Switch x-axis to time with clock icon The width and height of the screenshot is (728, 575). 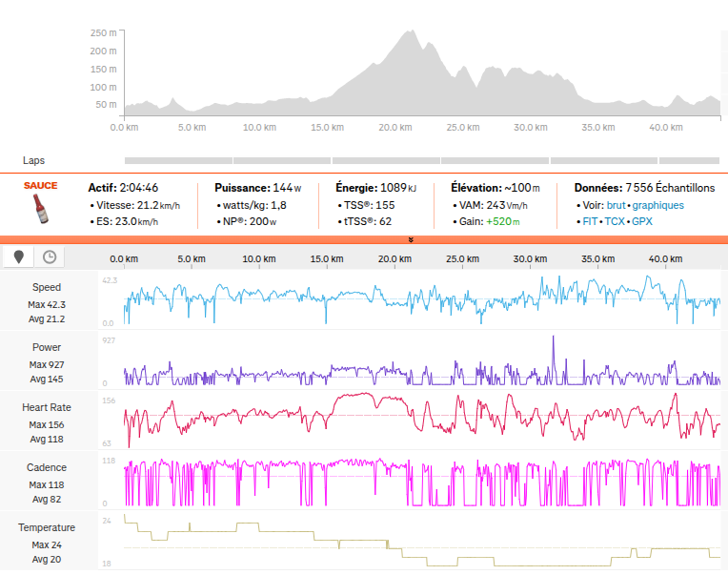coord(49,257)
